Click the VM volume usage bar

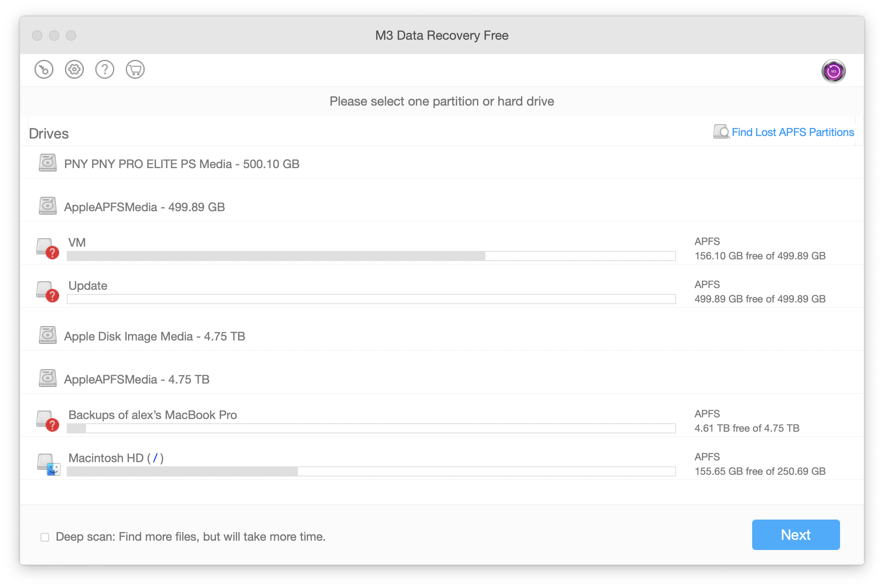coord(371,256)
